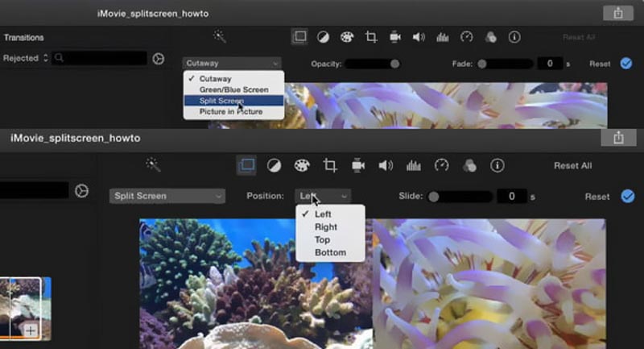Image resolution: width=644 pixels, height=349 pixels.
Task: Open color correction palette in top window
Action: [347, 37]
